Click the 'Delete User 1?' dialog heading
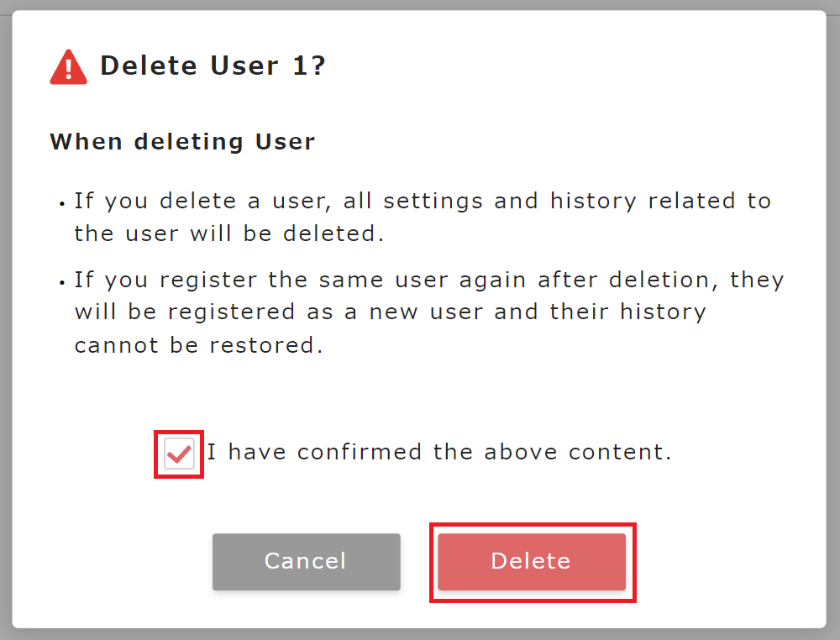 pyautogui.click(x=213, y=66)
